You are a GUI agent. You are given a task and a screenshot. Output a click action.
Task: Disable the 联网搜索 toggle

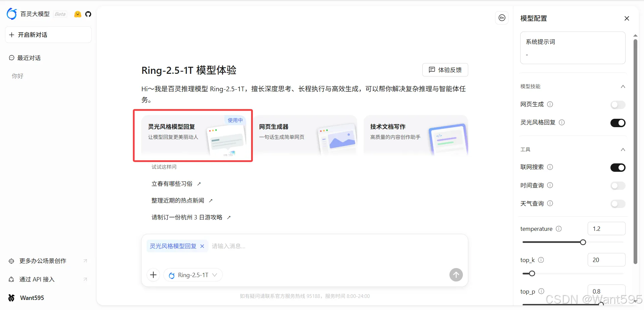pyautogui.click(x=618, y=167)
